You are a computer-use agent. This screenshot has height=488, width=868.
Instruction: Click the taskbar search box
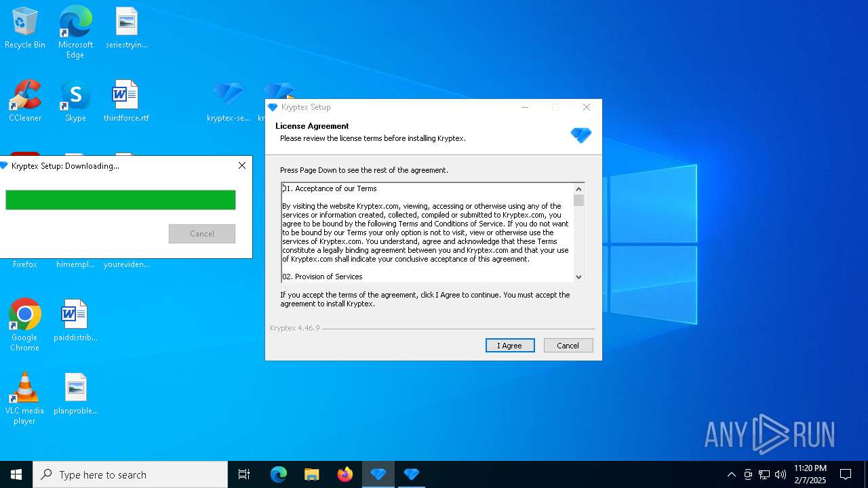click(x=130, y=474)
